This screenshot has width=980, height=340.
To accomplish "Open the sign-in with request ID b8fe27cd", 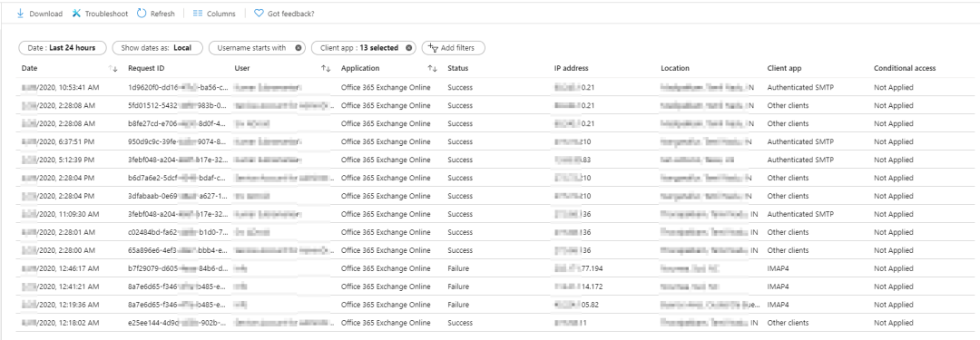I will [177, 123].
